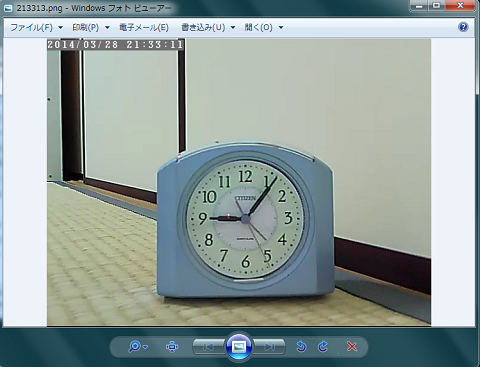The image size is (480, 367).
Task: Rotate the image counterclockwise
Action: coord(301,347)
